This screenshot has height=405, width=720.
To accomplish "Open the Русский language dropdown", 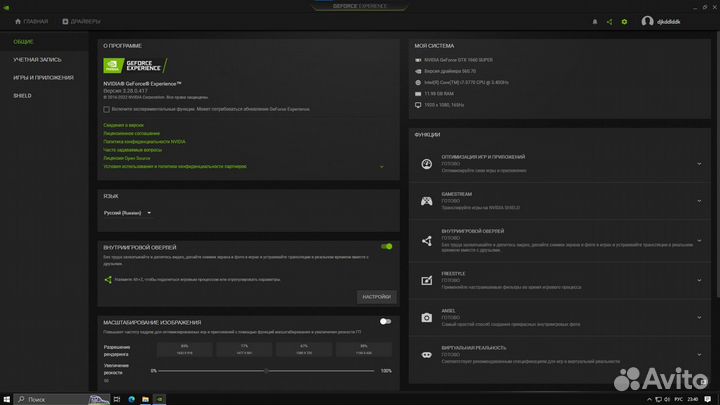I will click(x=128, y=213).
